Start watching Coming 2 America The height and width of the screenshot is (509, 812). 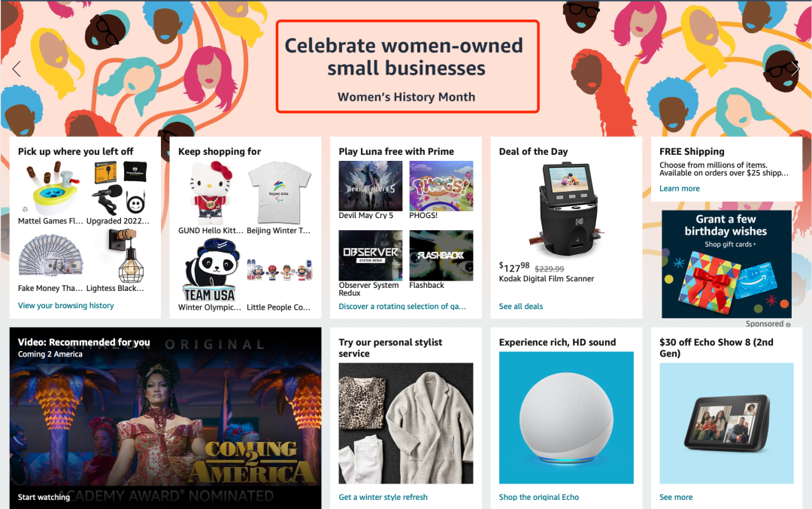44,497
